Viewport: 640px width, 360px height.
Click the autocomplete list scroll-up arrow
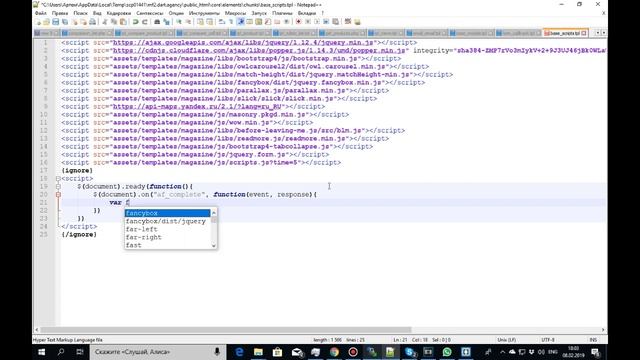213,213
